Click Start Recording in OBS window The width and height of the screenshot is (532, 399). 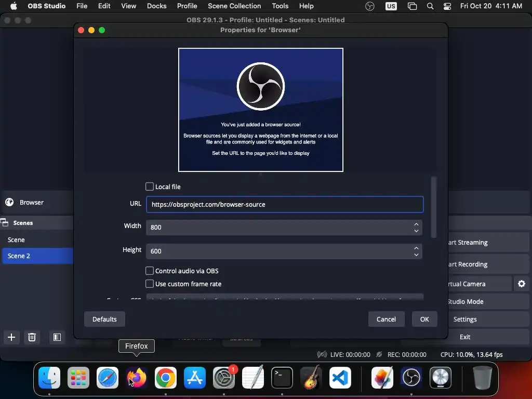click(488, 264)
